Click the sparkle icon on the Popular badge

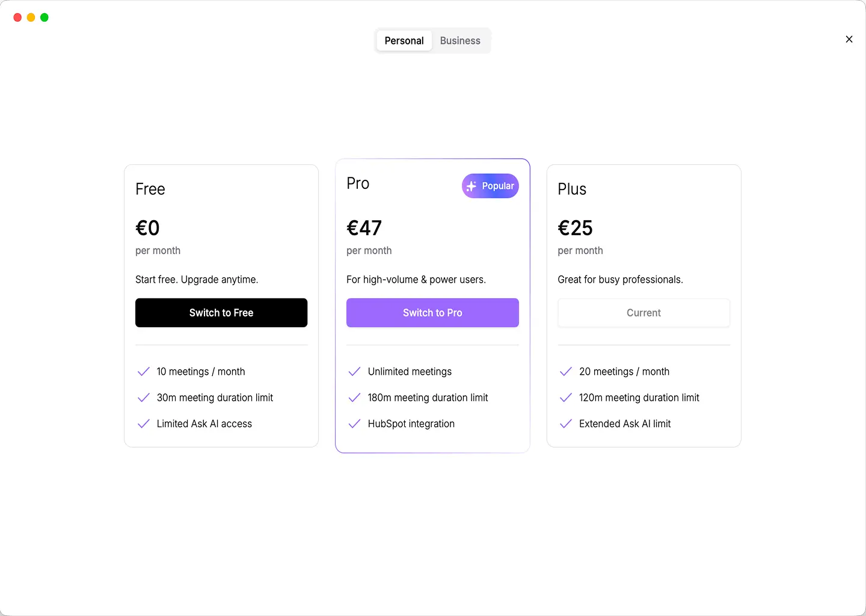[x=472, y=186]
